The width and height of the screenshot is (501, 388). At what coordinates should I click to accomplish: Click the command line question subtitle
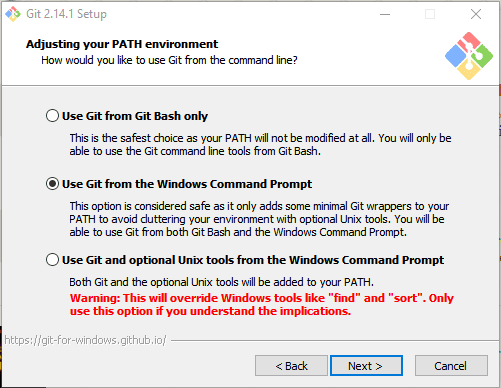click(169, 60)
